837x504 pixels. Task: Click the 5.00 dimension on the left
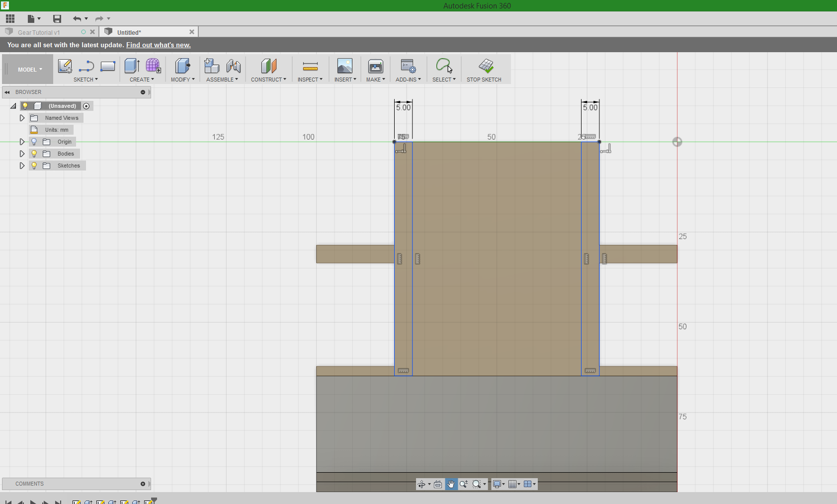403,107
